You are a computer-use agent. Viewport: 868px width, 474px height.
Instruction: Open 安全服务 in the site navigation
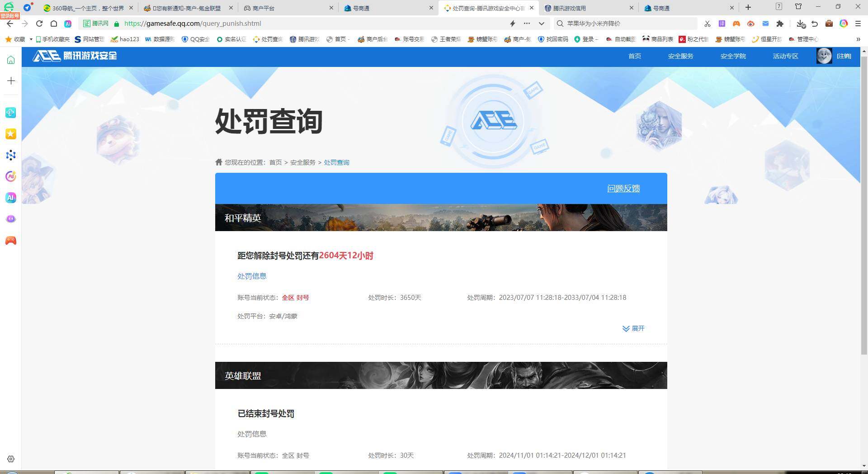click(x=680, y=56)
